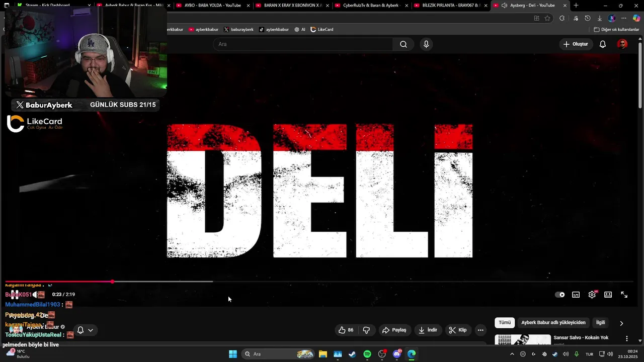Add this page to favorites with the star icon
The image size is (644, 362).
[547, 18]
